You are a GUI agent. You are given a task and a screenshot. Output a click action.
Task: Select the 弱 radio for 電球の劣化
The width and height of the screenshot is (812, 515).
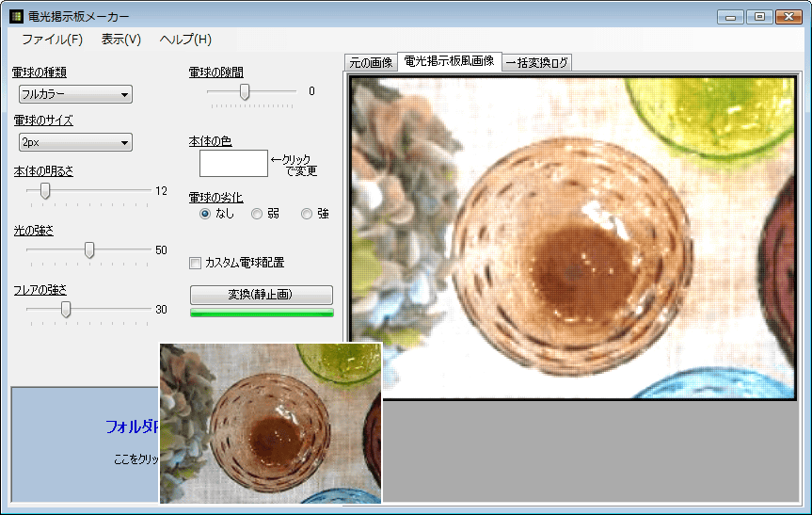(x=256, y=214)
